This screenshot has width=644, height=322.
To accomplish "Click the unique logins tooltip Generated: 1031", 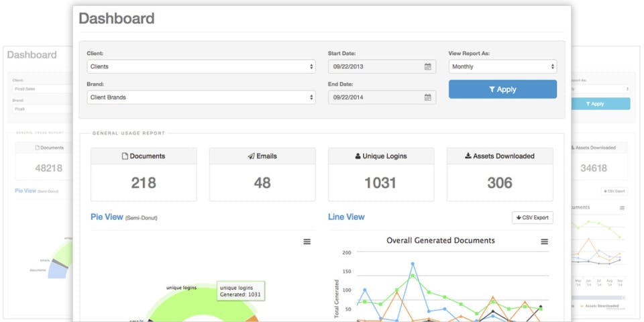I will (x=241, y=291).
